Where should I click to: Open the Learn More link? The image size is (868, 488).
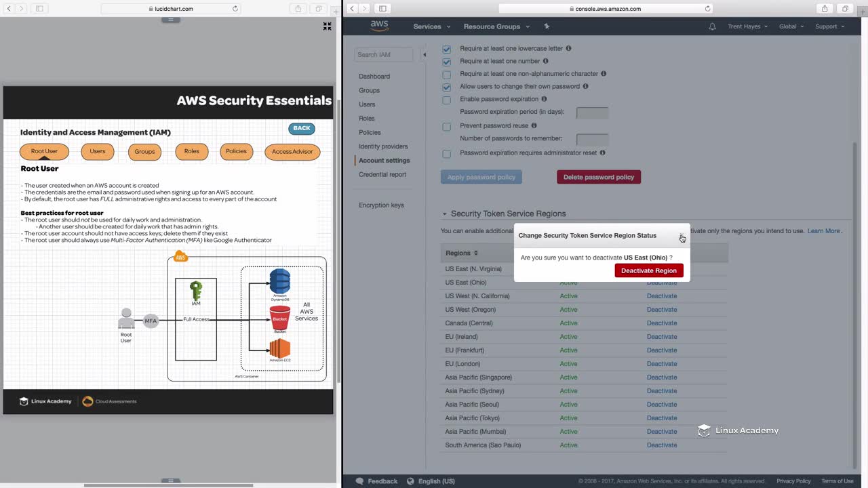(x=824, y=231)
